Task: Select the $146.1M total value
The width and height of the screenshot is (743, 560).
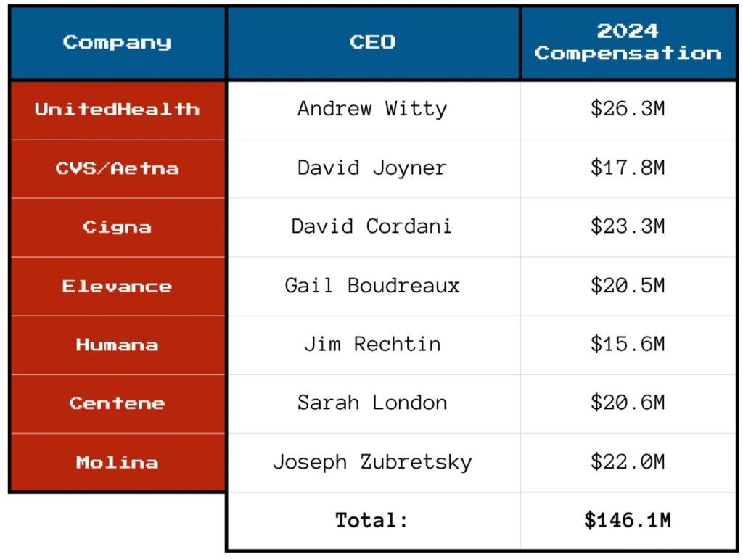Action: (x=628, y=521)
